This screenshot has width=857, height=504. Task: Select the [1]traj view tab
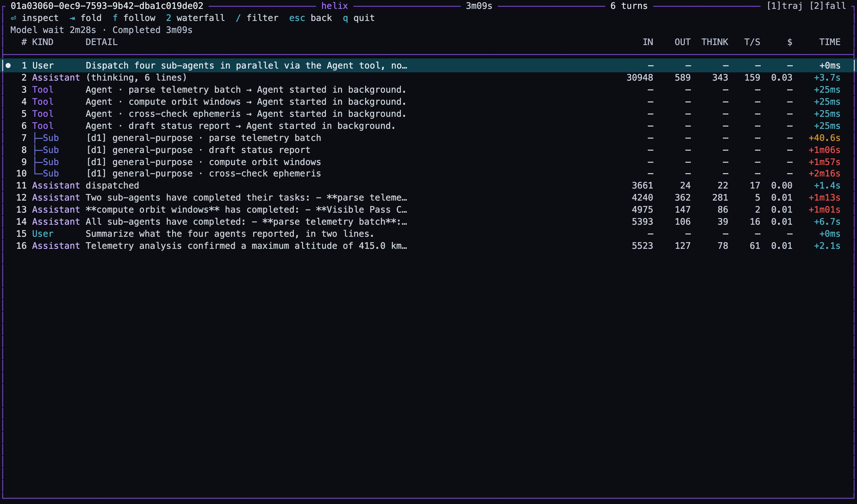click(784, 6)
